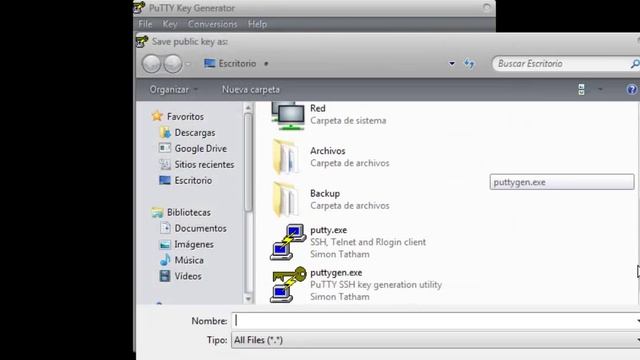
Task: Click the navigation pane scrollbar down arrow
Action: point(248,299)
